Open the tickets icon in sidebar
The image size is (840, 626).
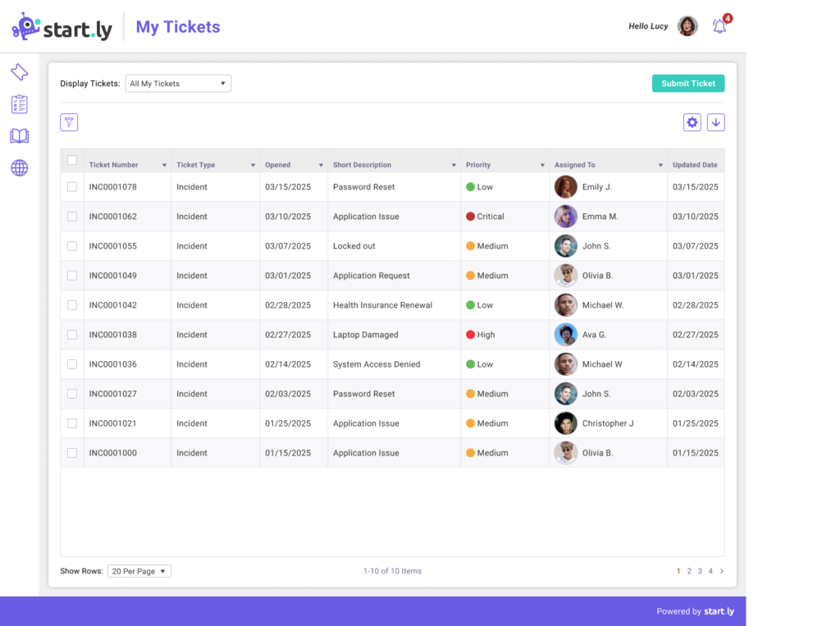tap(20, 73)
